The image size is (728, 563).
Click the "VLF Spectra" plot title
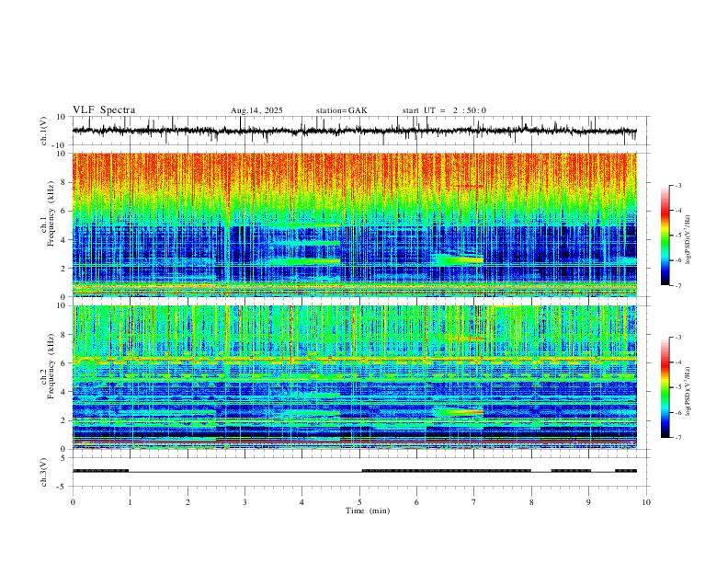click(x=104, y=110)
